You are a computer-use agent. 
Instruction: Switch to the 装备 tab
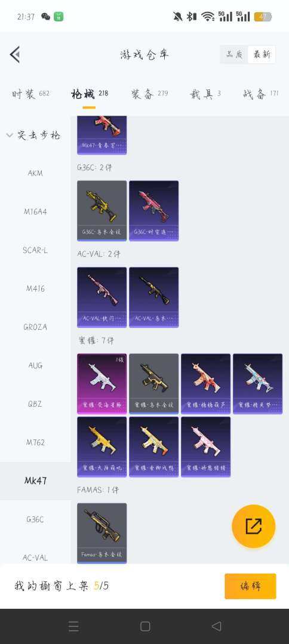150,94
